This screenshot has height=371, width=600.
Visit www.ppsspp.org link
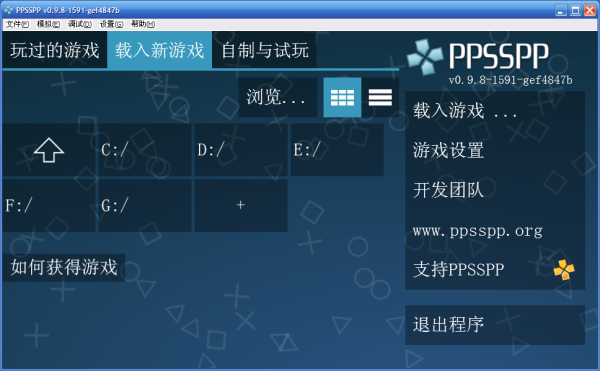[x=495, y=230]
